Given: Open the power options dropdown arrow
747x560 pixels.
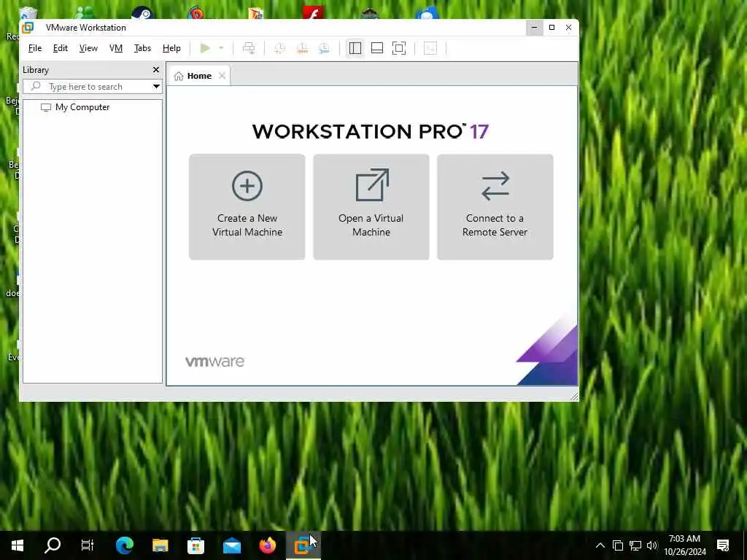Looking at the screenshot, I should coord(221,48).
